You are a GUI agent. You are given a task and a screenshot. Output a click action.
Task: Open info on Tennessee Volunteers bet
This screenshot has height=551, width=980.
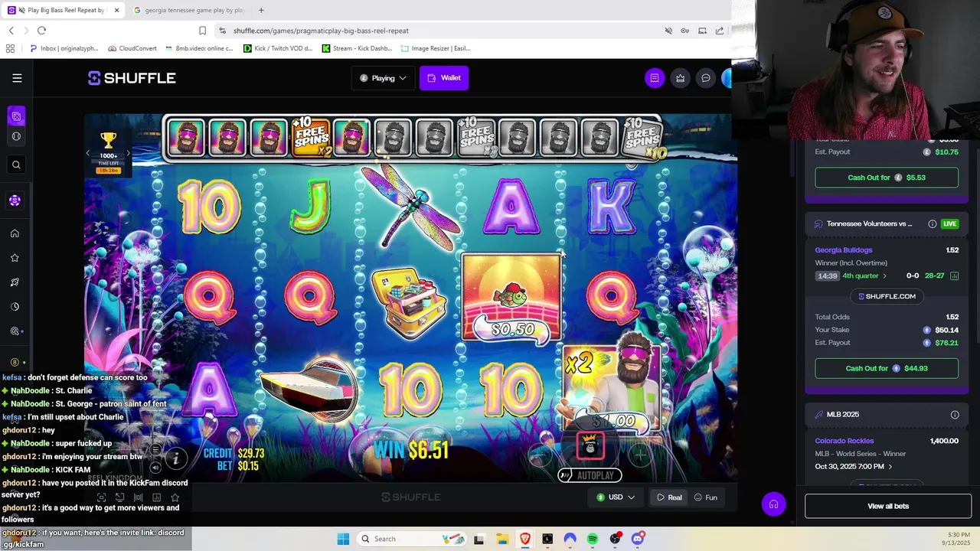click(932, 224)
